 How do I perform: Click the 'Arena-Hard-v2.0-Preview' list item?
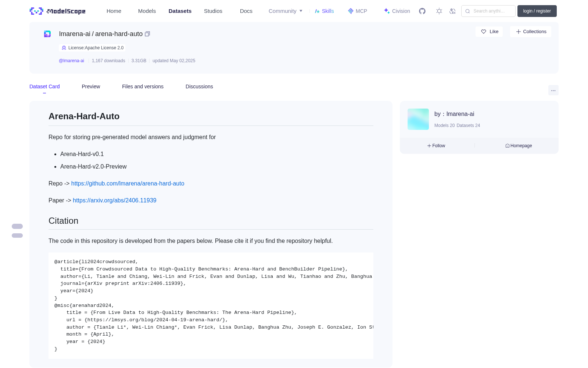[x=93, y=166]
